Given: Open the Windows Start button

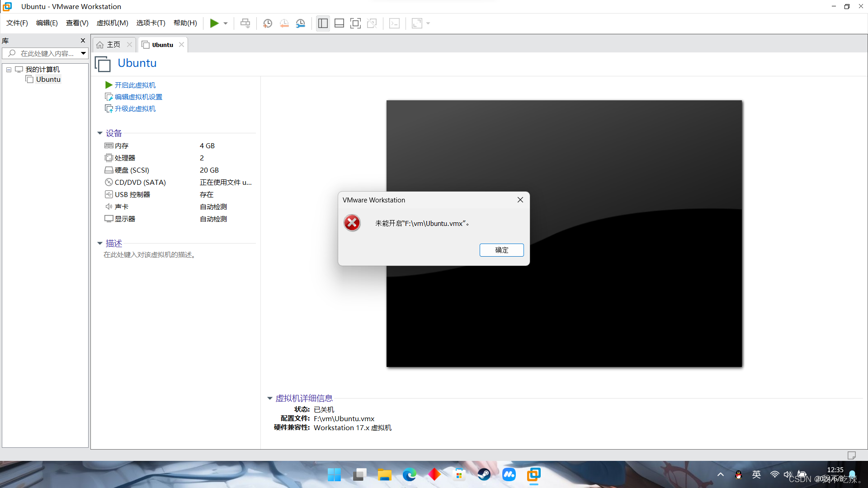Looking at the screenshot, I should coord(334,474).
